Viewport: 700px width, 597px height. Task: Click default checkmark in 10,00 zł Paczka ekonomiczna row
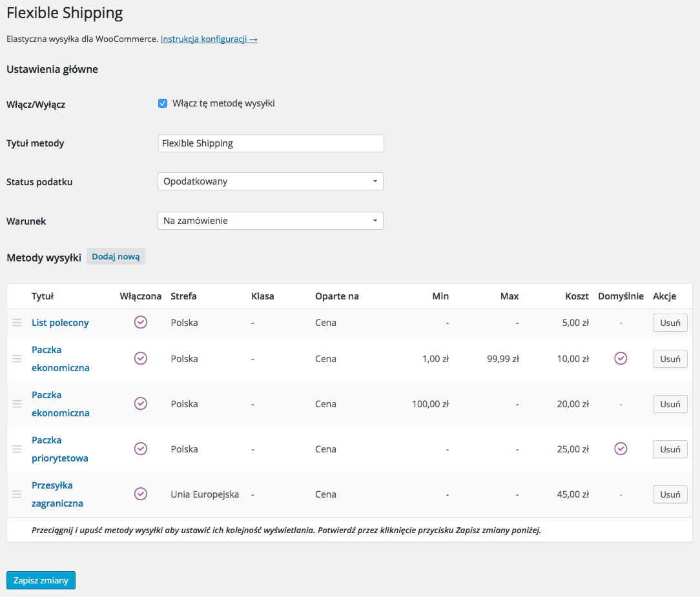621,358
